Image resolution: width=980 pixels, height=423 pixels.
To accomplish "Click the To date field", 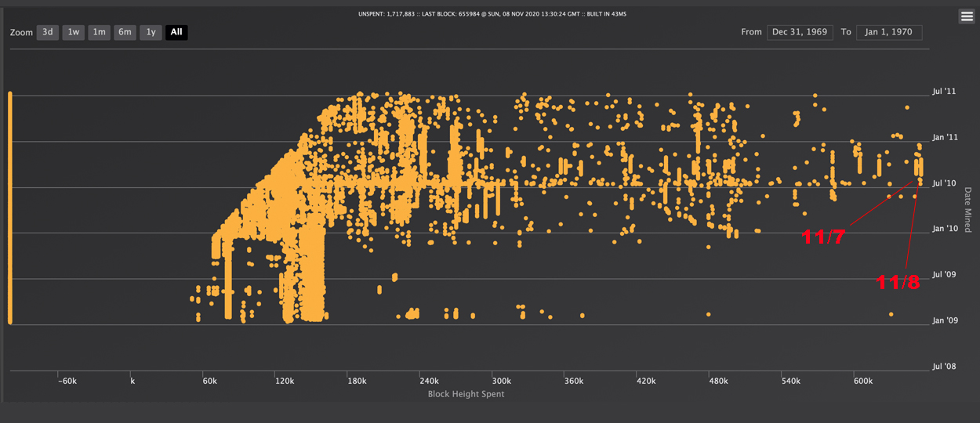I will pos(889,32).
